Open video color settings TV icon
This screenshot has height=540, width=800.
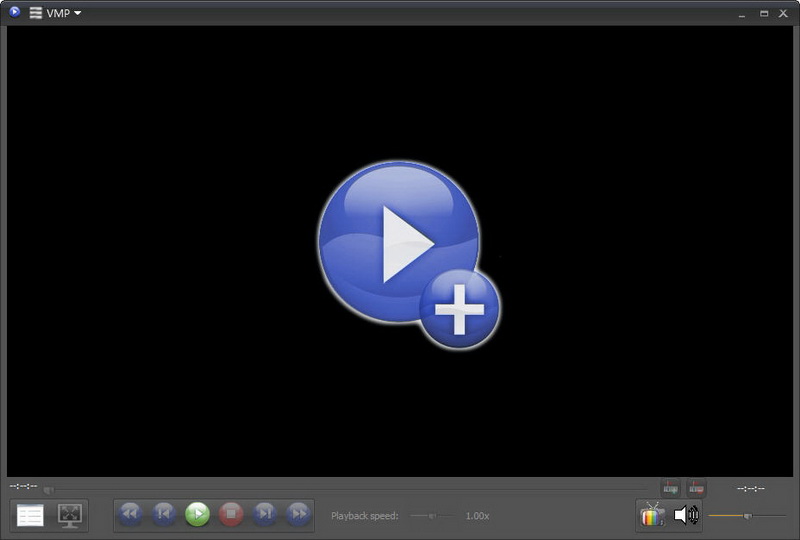tap(653, 514)
